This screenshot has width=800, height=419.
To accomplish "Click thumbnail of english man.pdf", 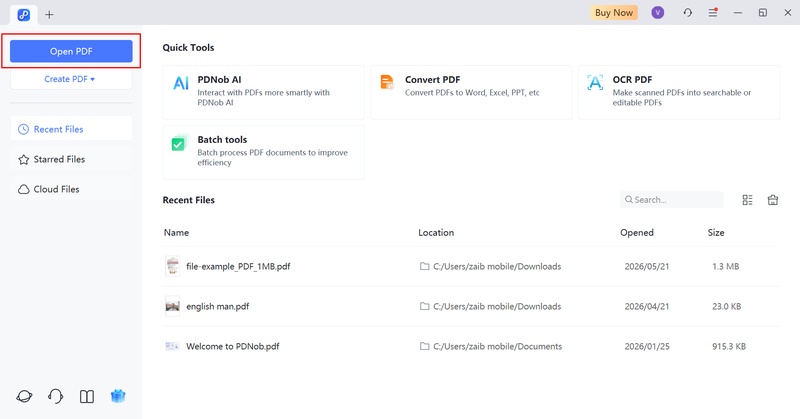I will pos(172,306).
